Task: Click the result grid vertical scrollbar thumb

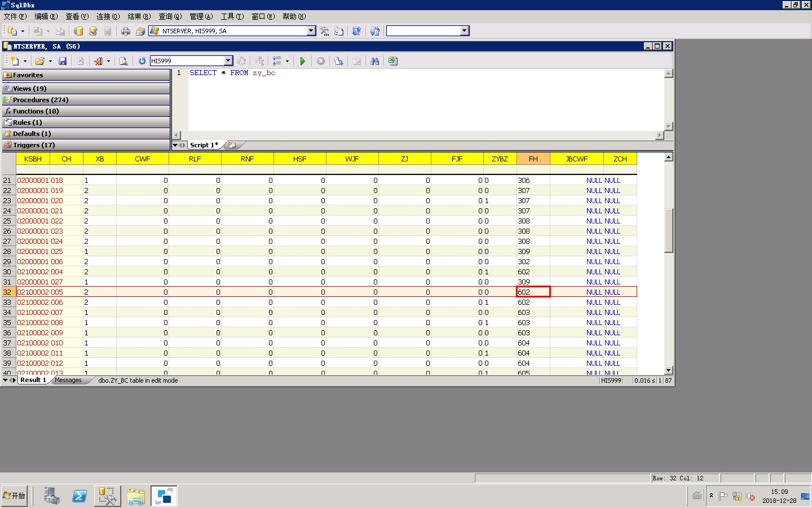Action: (x=669, y=230)
